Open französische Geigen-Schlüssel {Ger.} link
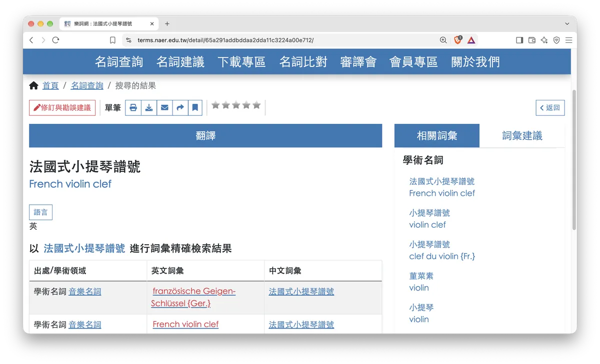 point(193,297)
